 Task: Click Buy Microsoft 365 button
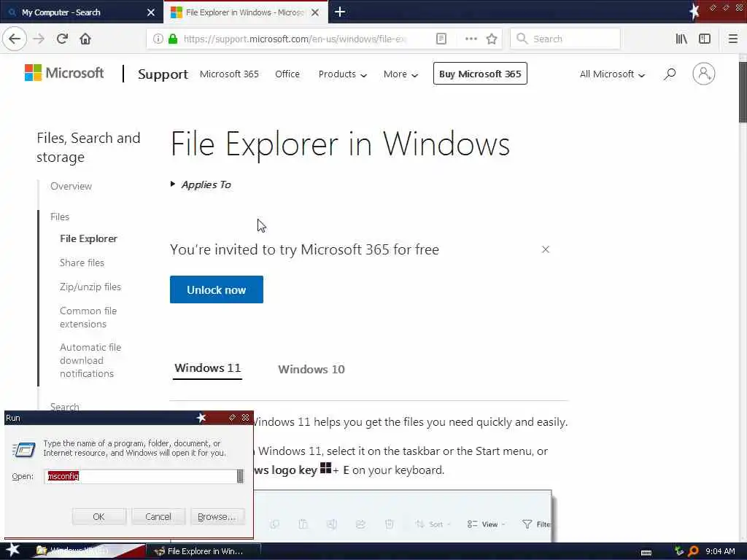(x=480, y=74)
